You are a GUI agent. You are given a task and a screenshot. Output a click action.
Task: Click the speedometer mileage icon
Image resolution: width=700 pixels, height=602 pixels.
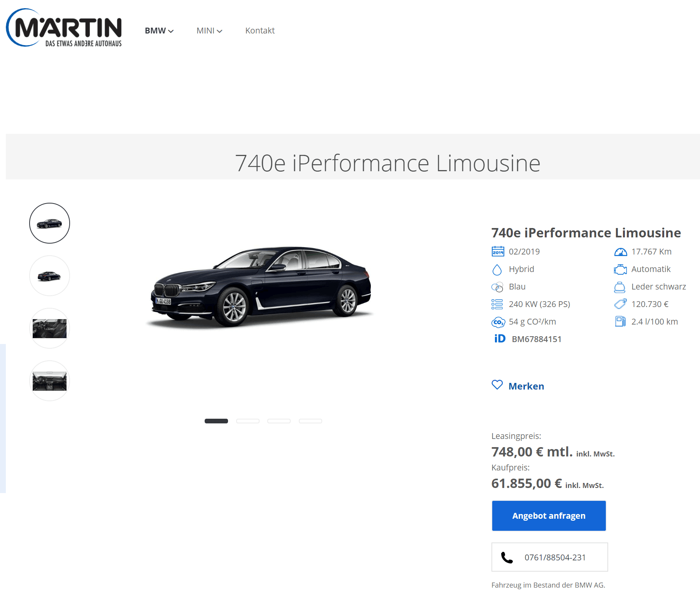(621, 252)
